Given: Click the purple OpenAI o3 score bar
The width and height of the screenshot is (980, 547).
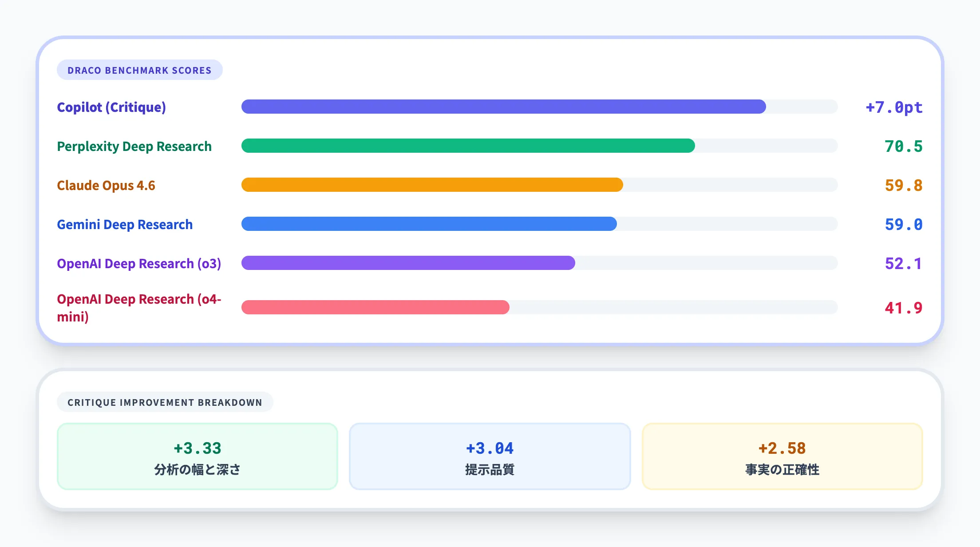Looking at the screenshot, I should click(408, 263).
